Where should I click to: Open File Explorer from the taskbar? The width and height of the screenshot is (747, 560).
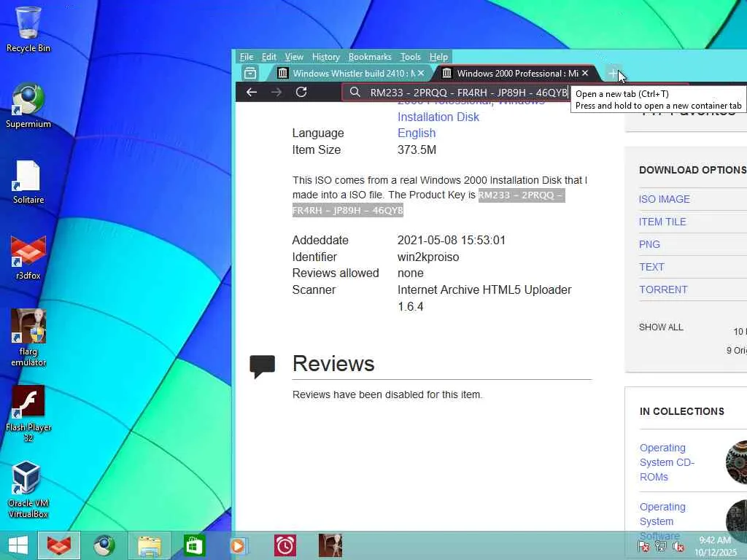pyautogui.click(x=149, y=545)
